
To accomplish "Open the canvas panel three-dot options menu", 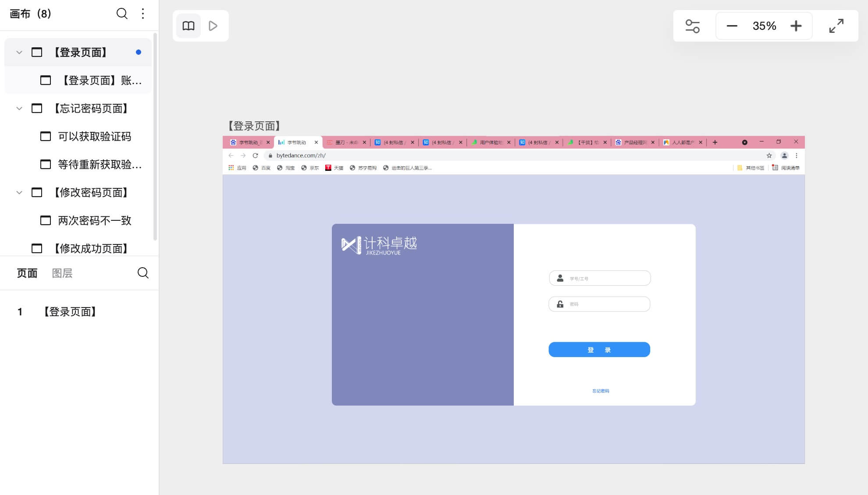I will [x=142, y=14].
